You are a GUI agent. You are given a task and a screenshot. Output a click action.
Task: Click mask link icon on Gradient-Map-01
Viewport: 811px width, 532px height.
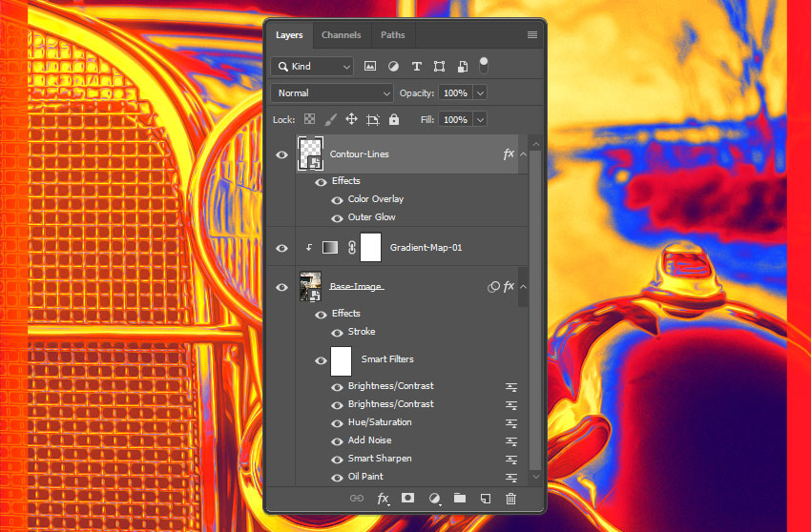[352, 248]
